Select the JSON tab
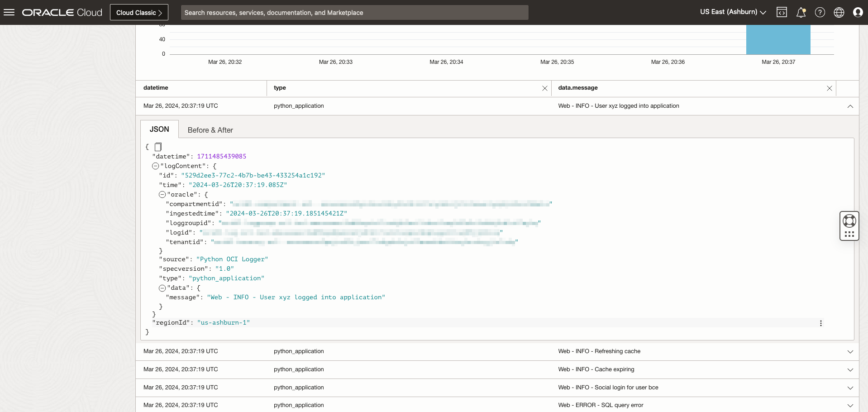This screenshot has width=868, height=412. 159,129
